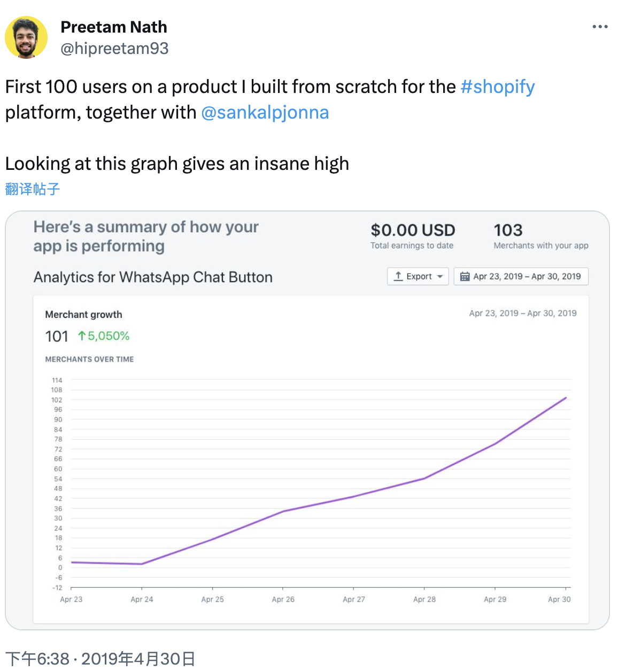
Task: Click the 103 merchants count
Action: coord(508,230)
